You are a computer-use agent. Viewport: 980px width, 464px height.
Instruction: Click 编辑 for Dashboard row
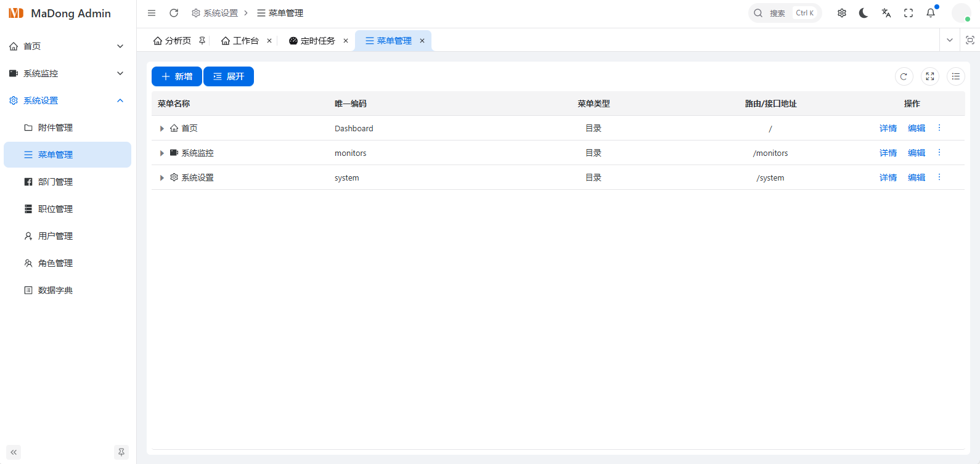[x=917, y=128]
